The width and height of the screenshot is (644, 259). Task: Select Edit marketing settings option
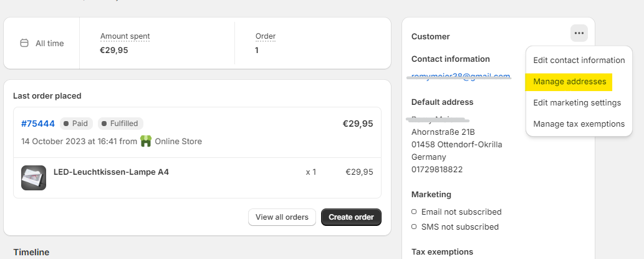click(x=577, y=102)
